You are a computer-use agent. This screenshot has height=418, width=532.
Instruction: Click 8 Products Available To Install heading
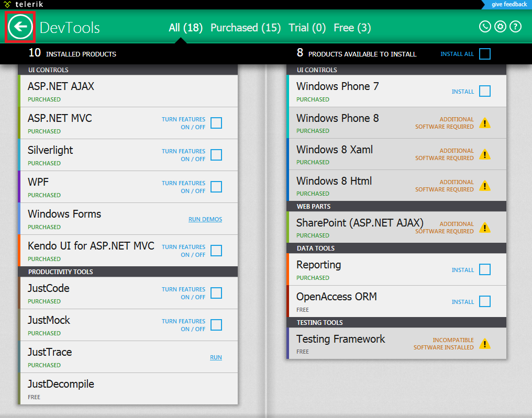click(x=356, y=53)
